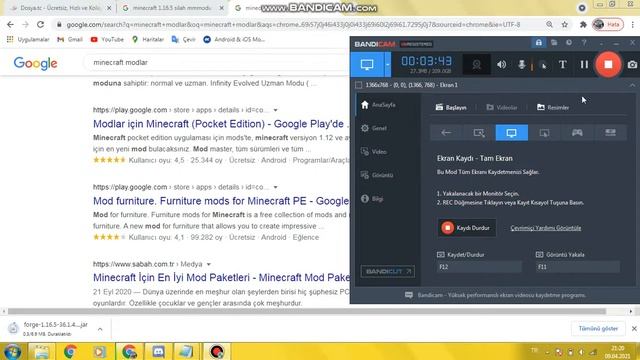The width and height of the screenshot is (640, 360).
Task: Open Görüntü settings in Bandicam sidebar
Action: coord(377,175)
